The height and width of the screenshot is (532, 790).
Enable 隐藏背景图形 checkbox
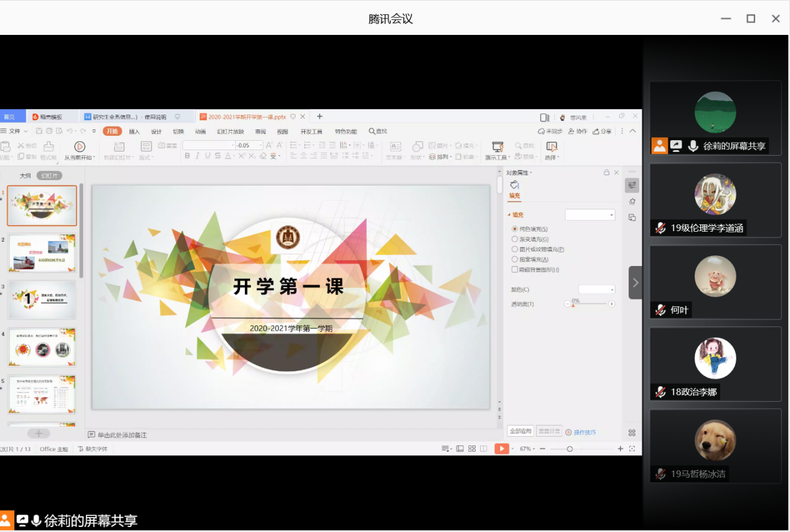click(x=515, y=270)
